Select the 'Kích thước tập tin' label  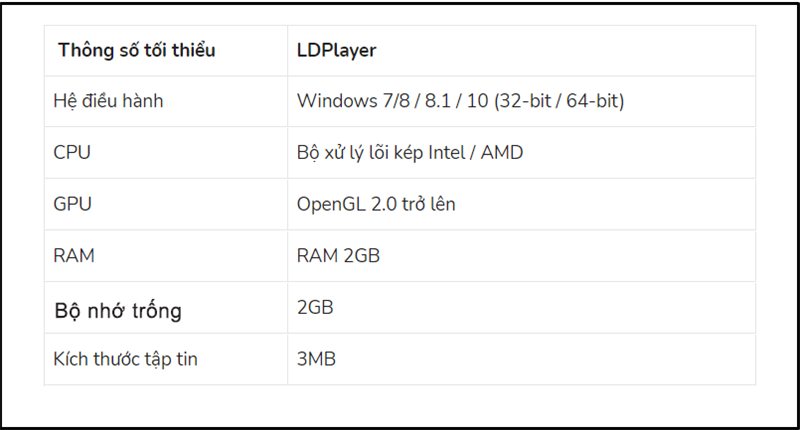pyautogui.click(x=125, y=359)
